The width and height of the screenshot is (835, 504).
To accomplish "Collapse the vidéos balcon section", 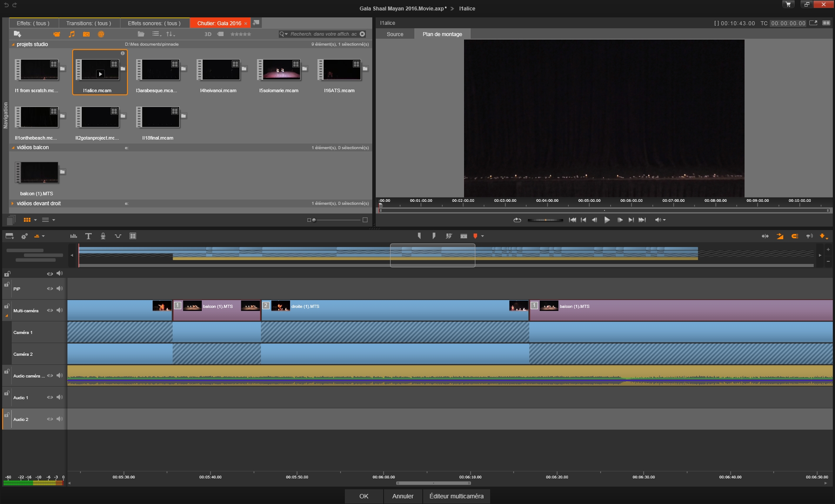I will tap(13, 147).
